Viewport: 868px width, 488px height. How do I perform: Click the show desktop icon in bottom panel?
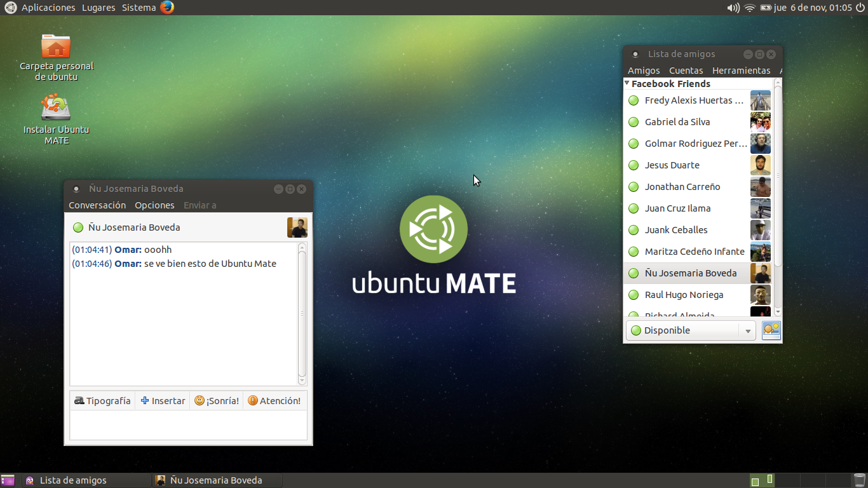(x=8, y=480)
